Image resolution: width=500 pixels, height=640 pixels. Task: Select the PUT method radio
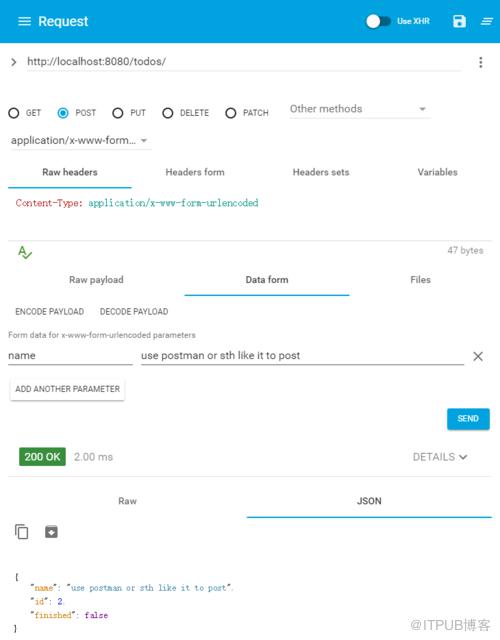pyautogui.click(x=118, y=113)
